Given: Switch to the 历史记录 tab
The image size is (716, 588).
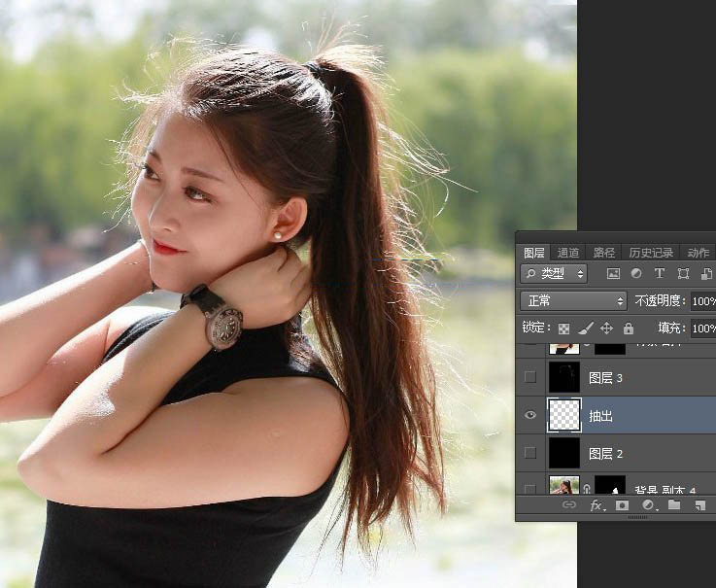Looking at the screenshot, I should point(651,253).
